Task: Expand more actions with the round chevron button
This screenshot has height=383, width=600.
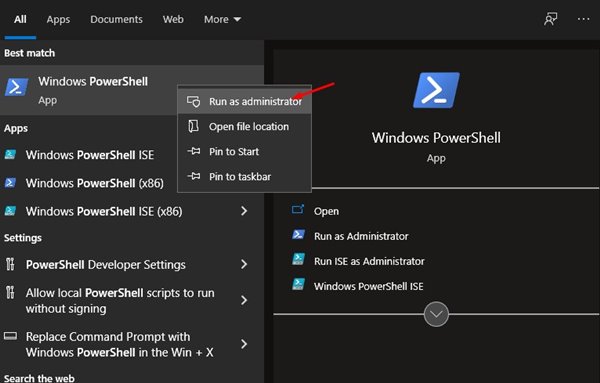Action: (x=436, y=314)
